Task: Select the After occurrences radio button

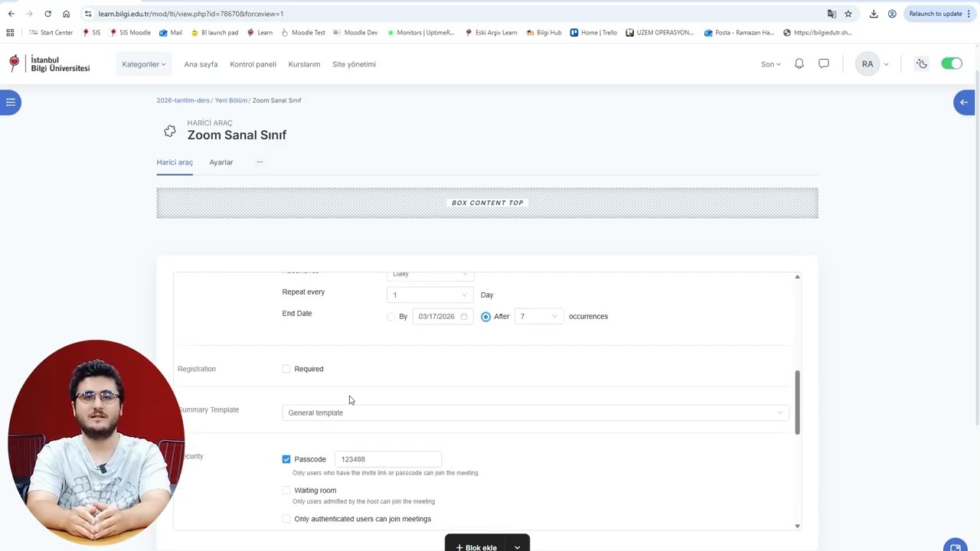Action: (486, 316)
